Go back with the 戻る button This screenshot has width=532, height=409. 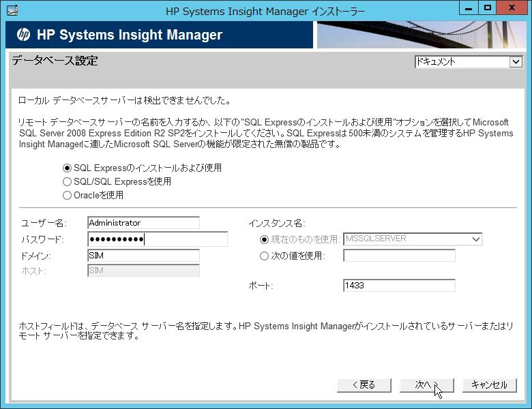pos(364,385)
